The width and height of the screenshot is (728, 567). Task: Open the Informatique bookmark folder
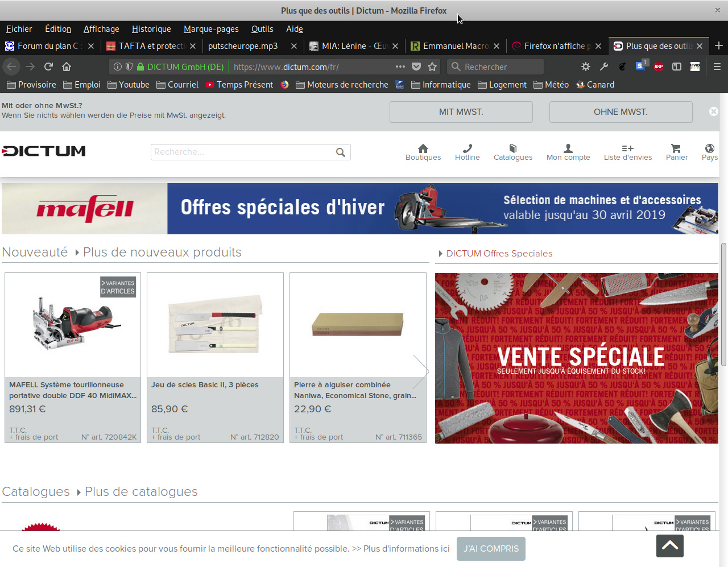click(x=441, y=85)
